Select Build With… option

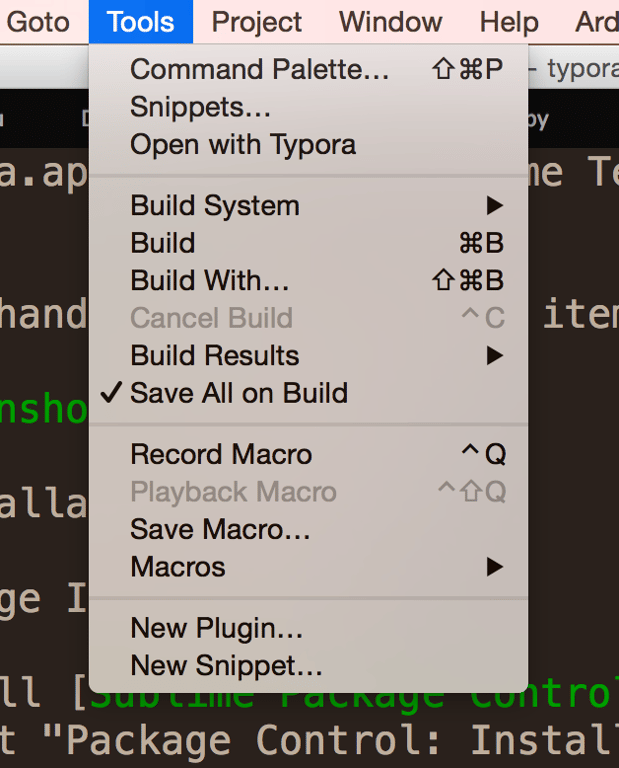pos(209,281)
